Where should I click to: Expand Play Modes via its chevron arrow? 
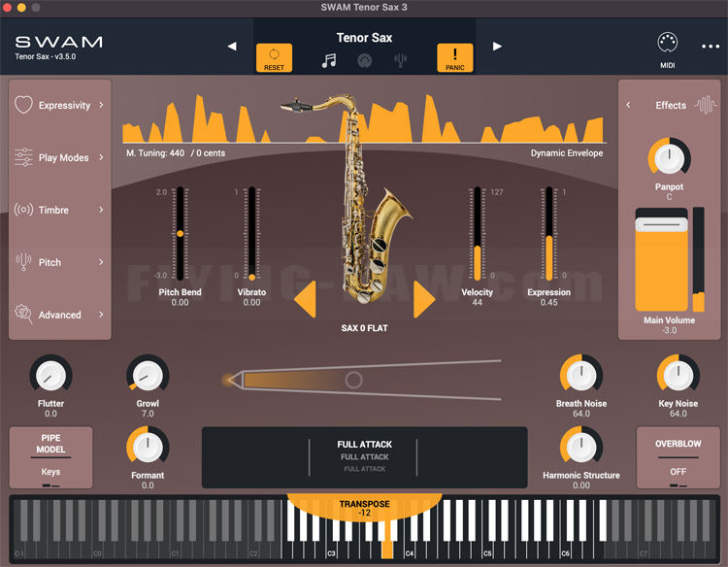tap(101, 157)
